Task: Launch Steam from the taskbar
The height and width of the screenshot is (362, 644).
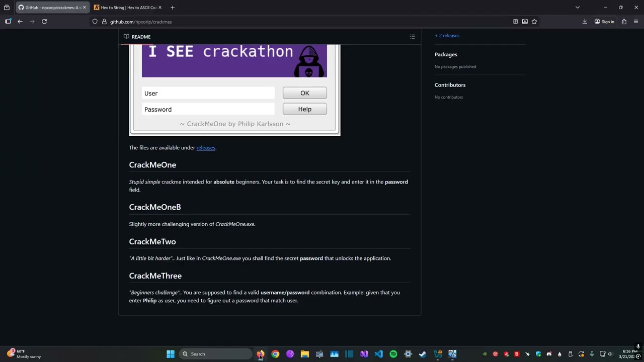Action: (423, 354)
